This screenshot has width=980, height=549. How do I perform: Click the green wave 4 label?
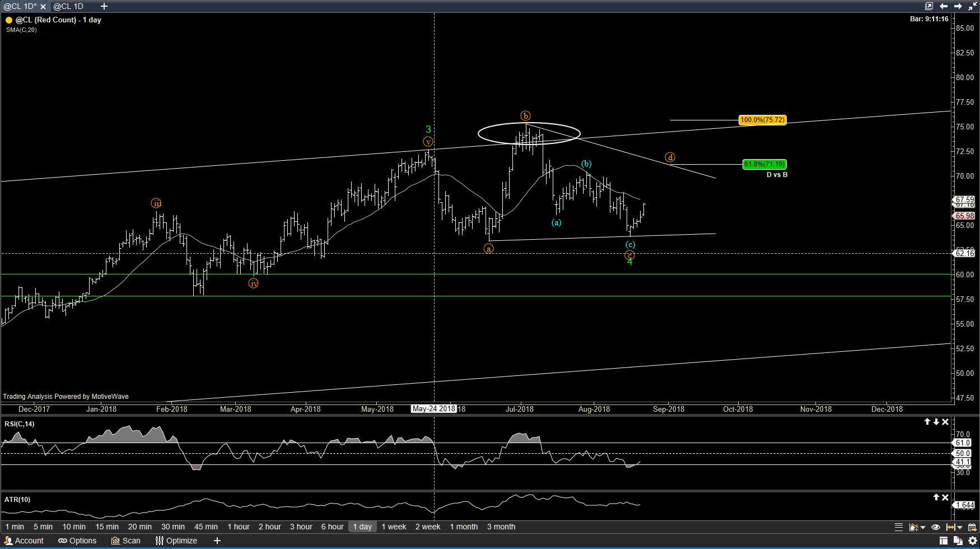[630, 262]
